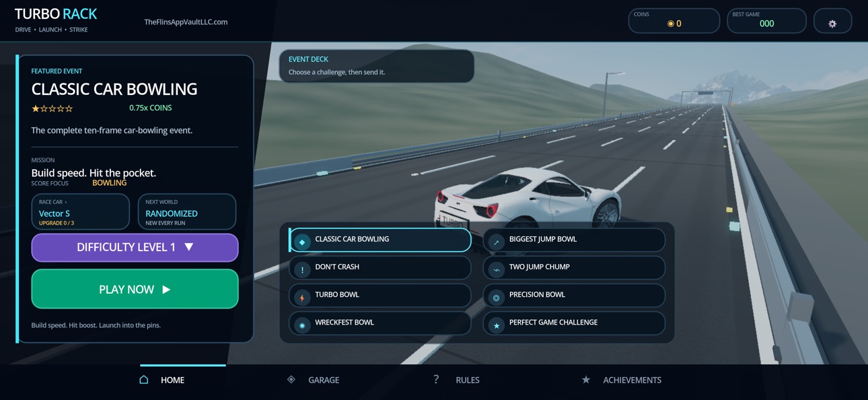The image size is (868, 400).
Task: Click the Coins counter box
Action: pyautogui.click(x=674, y=21)
